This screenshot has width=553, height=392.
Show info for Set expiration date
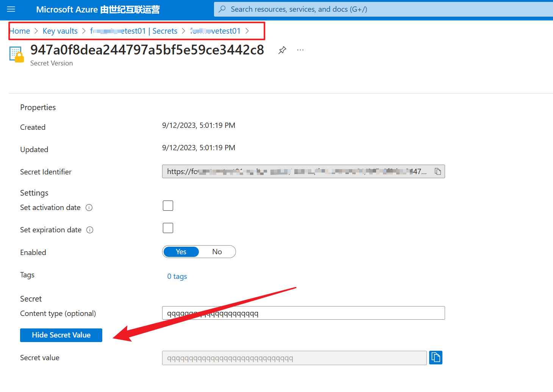(x=90, y=230)
